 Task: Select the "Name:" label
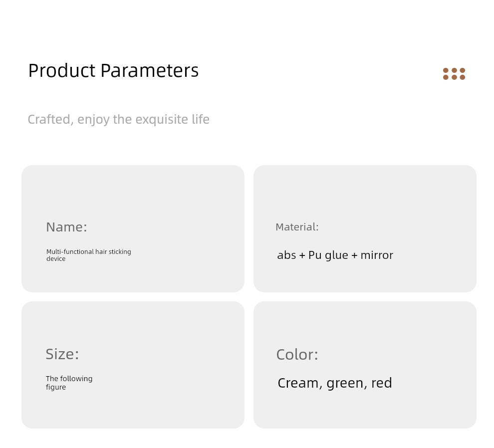pyautogui.click(x=66, y=227)
